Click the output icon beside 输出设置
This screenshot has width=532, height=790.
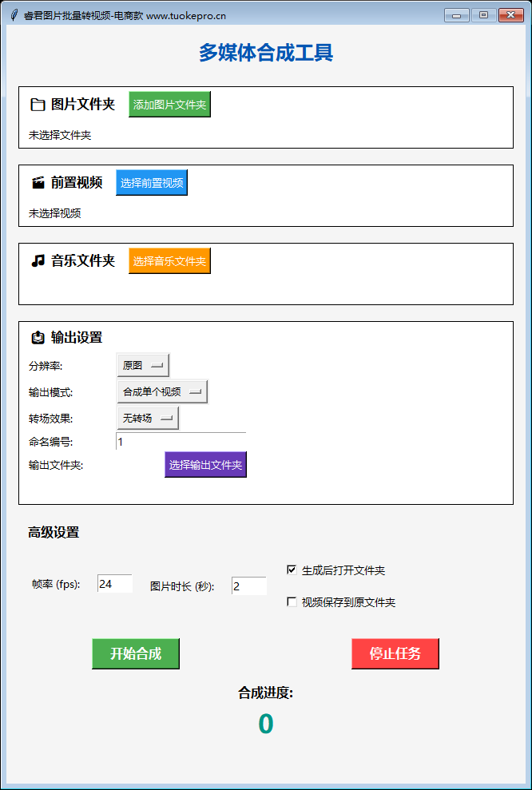pos(38,338)
